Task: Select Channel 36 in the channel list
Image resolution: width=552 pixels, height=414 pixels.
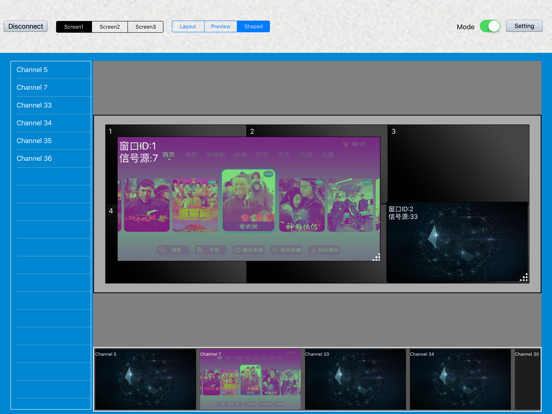Action: point(51,158)
